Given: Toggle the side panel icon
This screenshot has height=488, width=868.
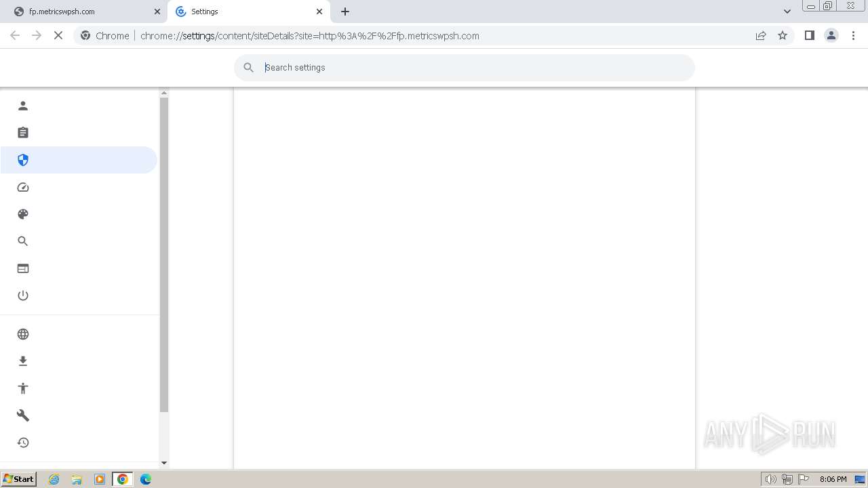Looking at the screenshot, I should click(x=809, y=36).
